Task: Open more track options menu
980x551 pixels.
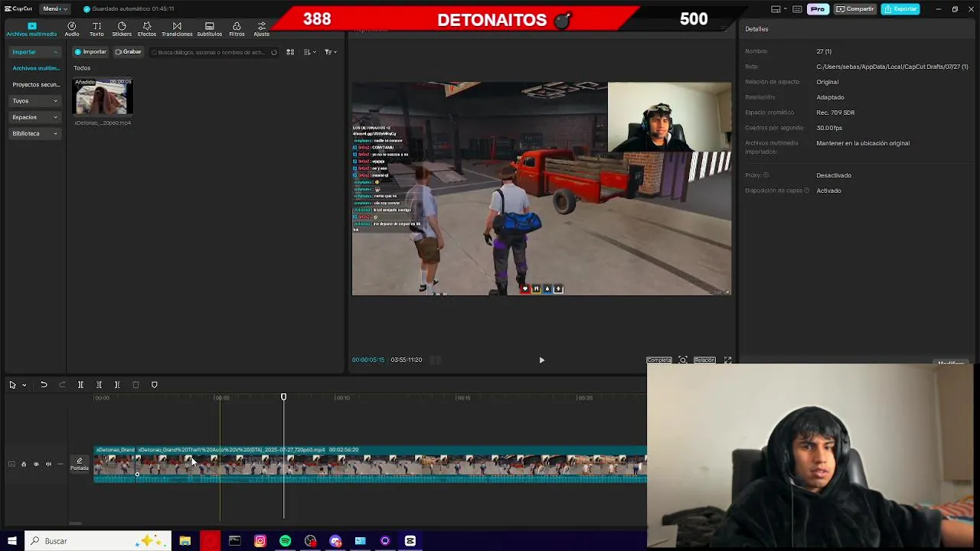Action: click(x=60, y=464)
